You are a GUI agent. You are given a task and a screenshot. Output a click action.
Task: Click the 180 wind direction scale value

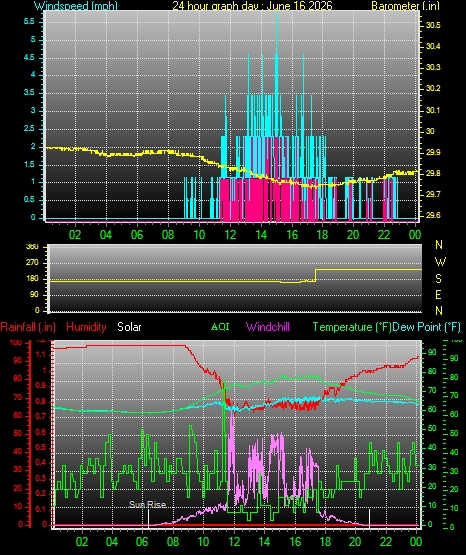pyautogui.click(x=32, y=279)
